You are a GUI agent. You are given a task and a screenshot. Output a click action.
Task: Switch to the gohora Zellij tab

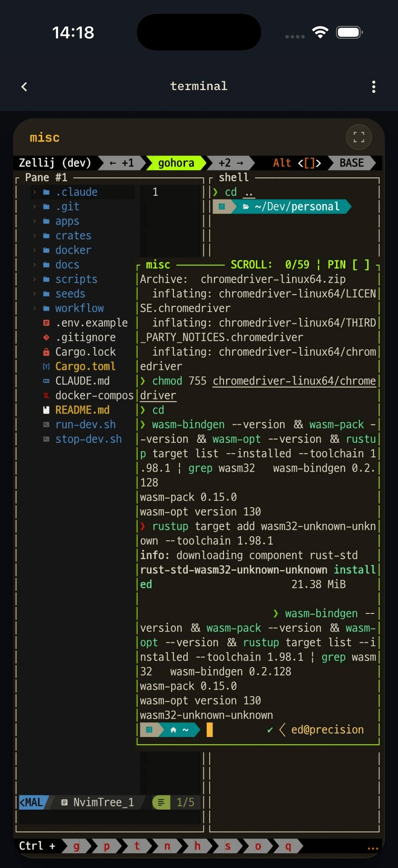[x=176, y=163]
